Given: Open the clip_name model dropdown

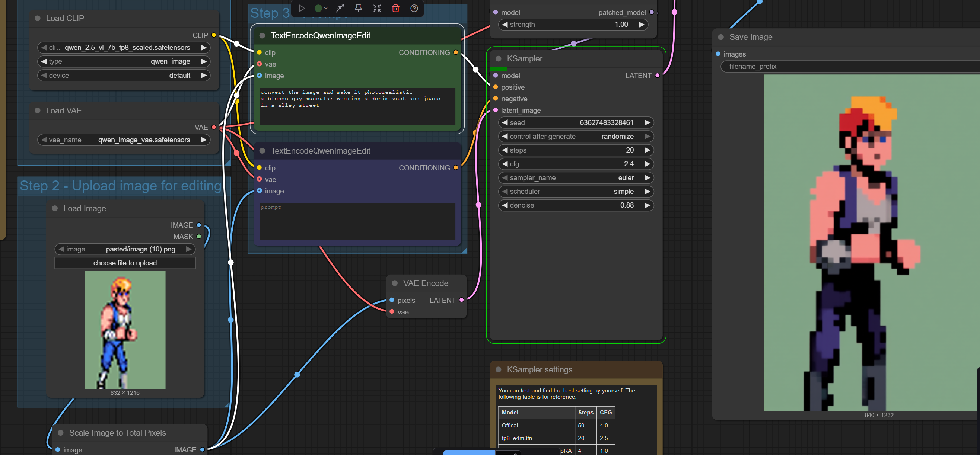Looking at the screenshot, I should pos(124,48).
